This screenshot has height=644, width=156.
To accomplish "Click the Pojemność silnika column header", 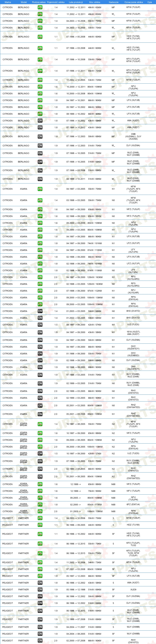I will [56, 2].
